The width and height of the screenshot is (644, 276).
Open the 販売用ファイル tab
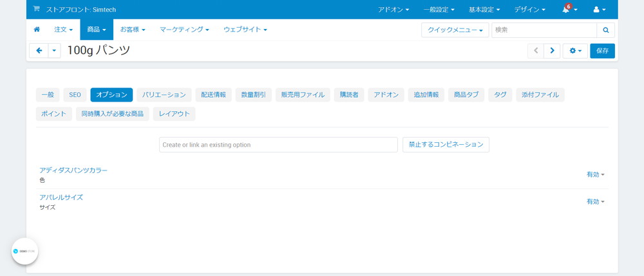point(303,95)
